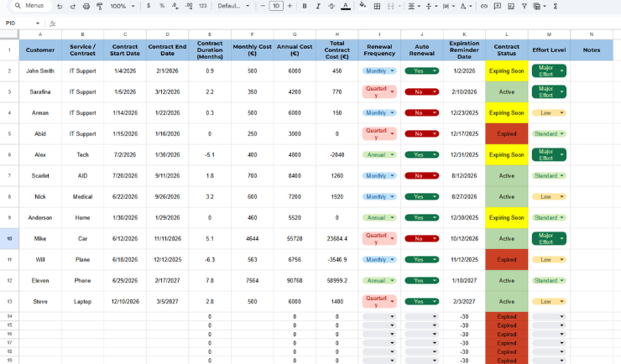Open John Smith's Auto Renewal Yes dropdown
The width and height of the screenshot is (621, 364).
coord(422,71)
